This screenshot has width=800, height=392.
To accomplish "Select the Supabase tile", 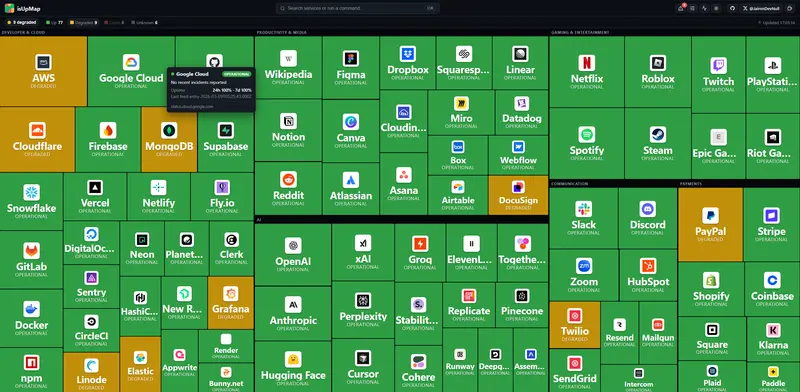I will coord(226,139).
